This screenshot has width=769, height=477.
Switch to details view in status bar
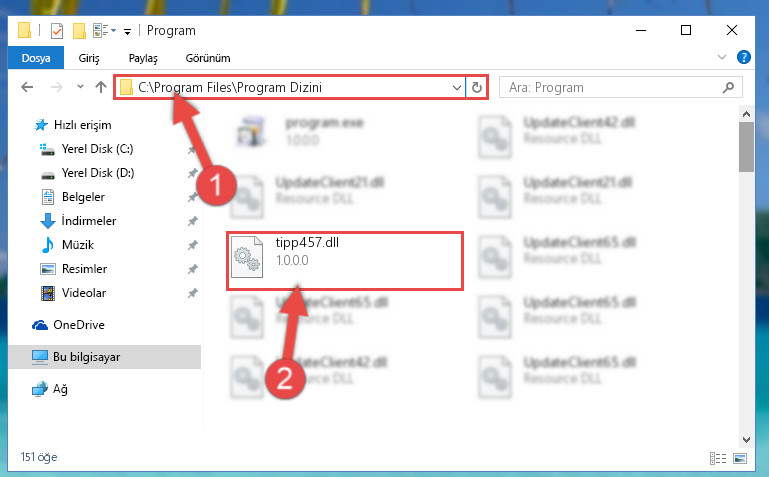[718, 458]
